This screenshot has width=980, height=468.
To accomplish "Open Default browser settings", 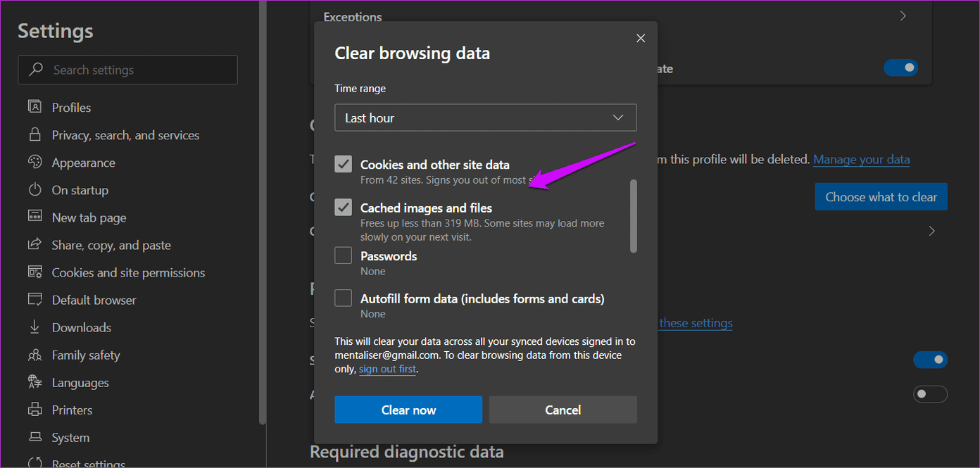I will (x=94, y=300).
